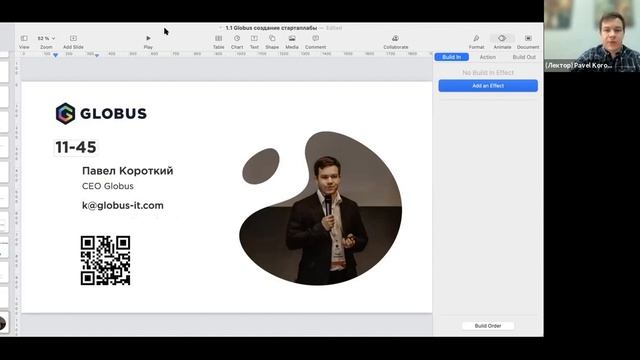
Task: Switch to the Build Out tab
Action: pyautogui.click(x=524, y=57)
